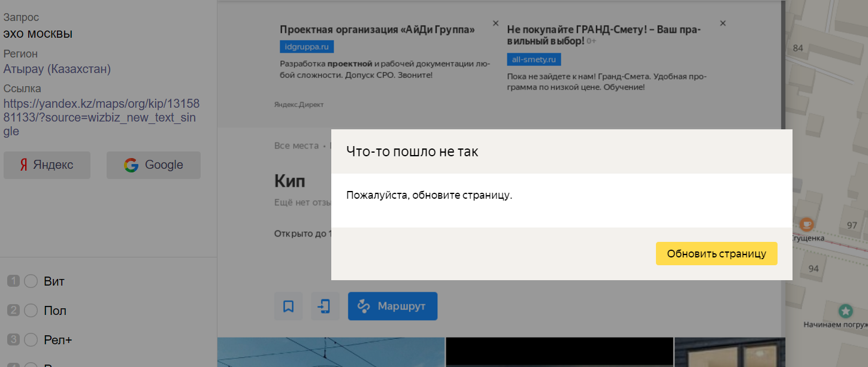This screenshot has width=868, height=367.
Task: Click the yellow Обновить страницу button
Action: 716,253
